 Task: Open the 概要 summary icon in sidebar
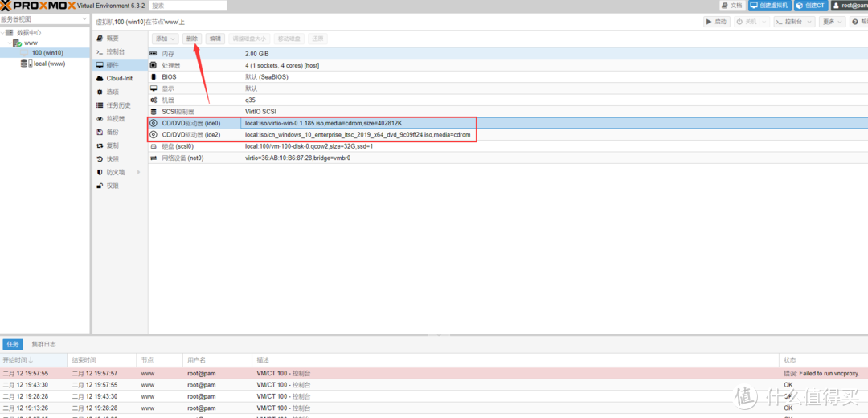click(x=100, y=38)
